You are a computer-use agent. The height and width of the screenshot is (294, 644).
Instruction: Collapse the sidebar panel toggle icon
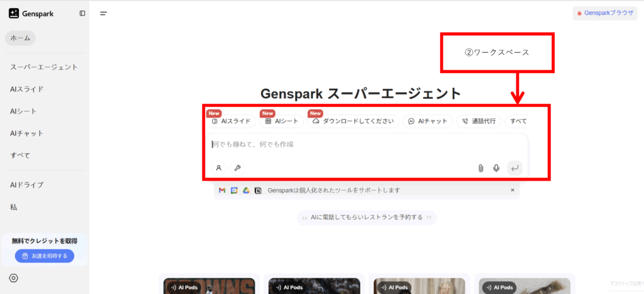point(82,13)
